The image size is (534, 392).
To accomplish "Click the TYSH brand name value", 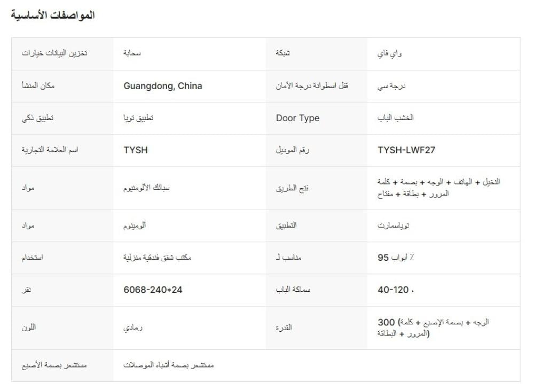I will [x=136, y=150].
